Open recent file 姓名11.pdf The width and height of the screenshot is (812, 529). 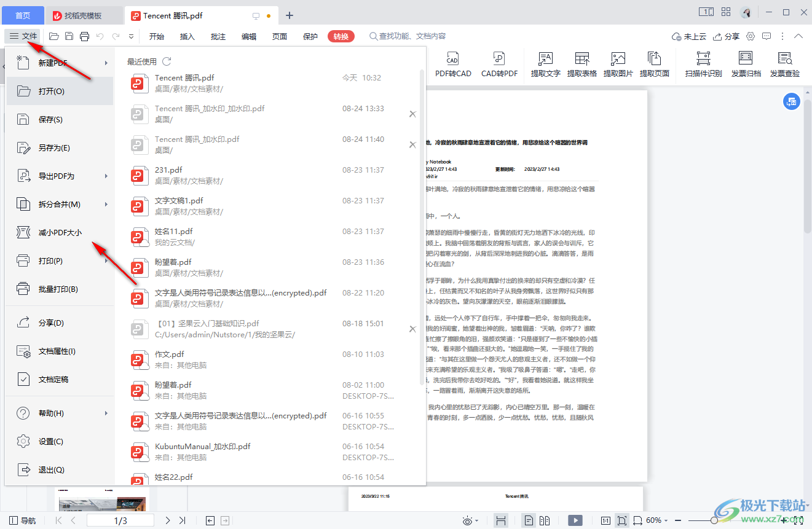(x=270, y=237)
